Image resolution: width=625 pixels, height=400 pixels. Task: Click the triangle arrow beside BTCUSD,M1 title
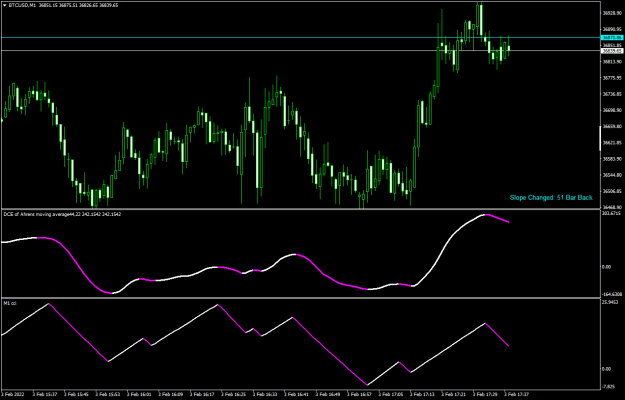click(5, 6)
